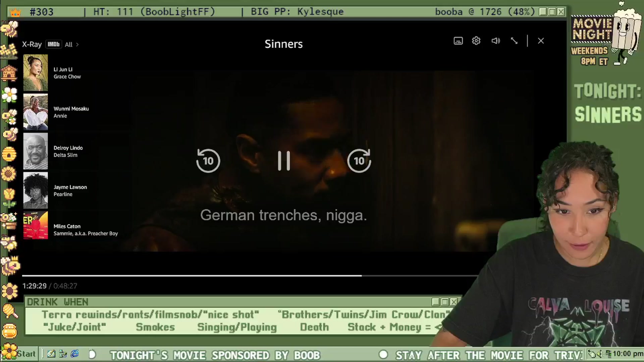Select the X-Ray label
This screenshot has height=362, width=644.
click(x=32, y=44)
